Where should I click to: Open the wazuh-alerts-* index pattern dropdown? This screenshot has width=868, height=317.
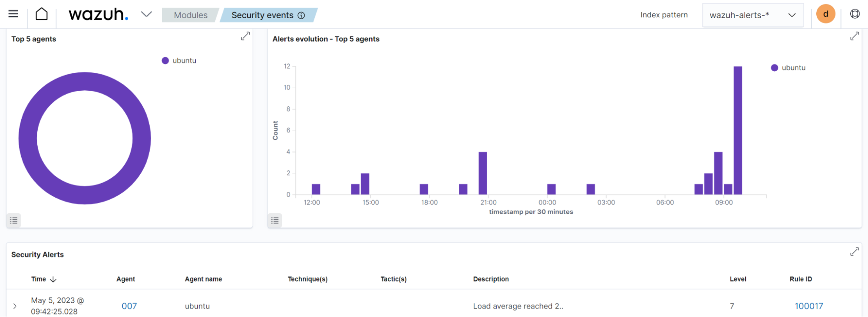tap(753, 15)
